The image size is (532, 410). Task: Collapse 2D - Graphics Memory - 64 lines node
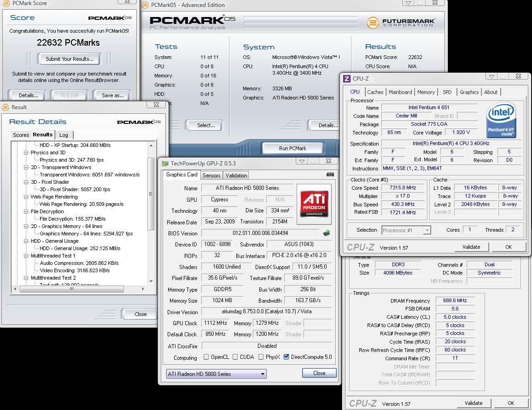click(26, 226)
